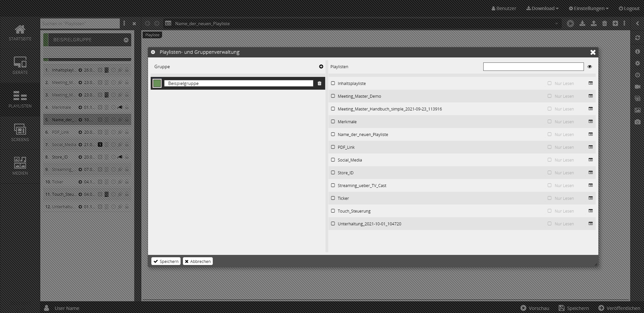Open Screens from the left sidebar
644x313 pixels.
tap(20, 133)
